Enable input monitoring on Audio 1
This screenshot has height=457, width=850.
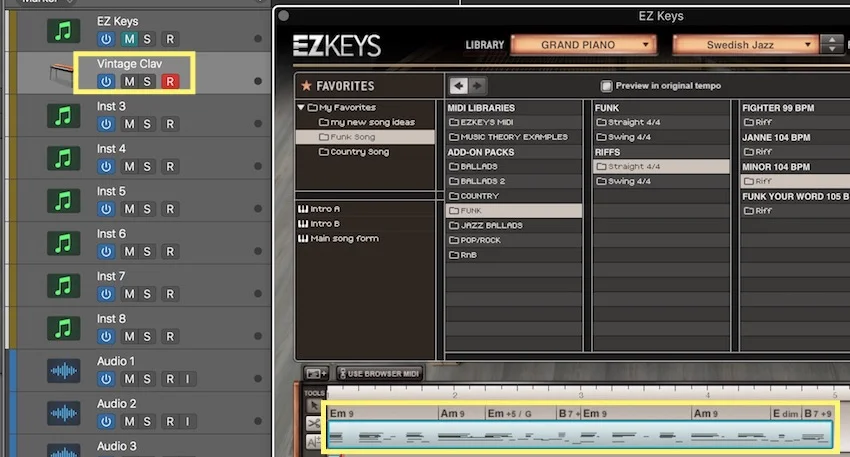coord(188,379)
